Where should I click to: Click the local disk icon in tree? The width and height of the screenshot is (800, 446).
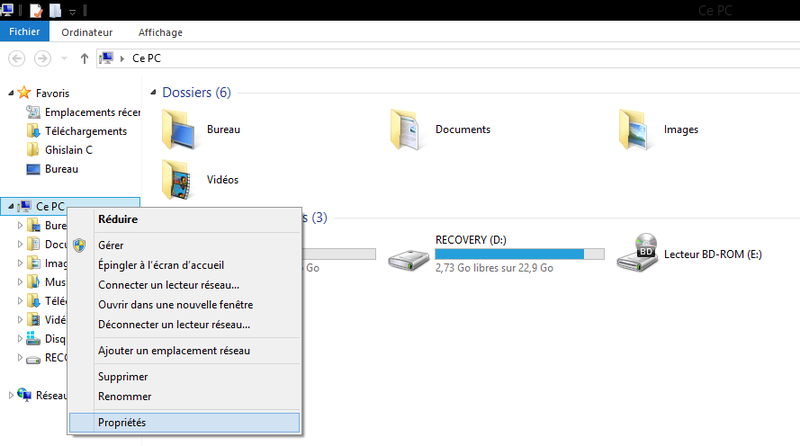[x=33, y=338]
